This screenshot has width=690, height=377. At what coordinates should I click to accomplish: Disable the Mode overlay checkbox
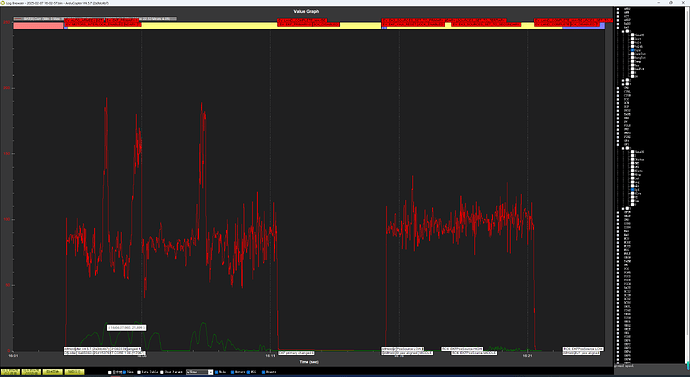[x=217, y=372]
